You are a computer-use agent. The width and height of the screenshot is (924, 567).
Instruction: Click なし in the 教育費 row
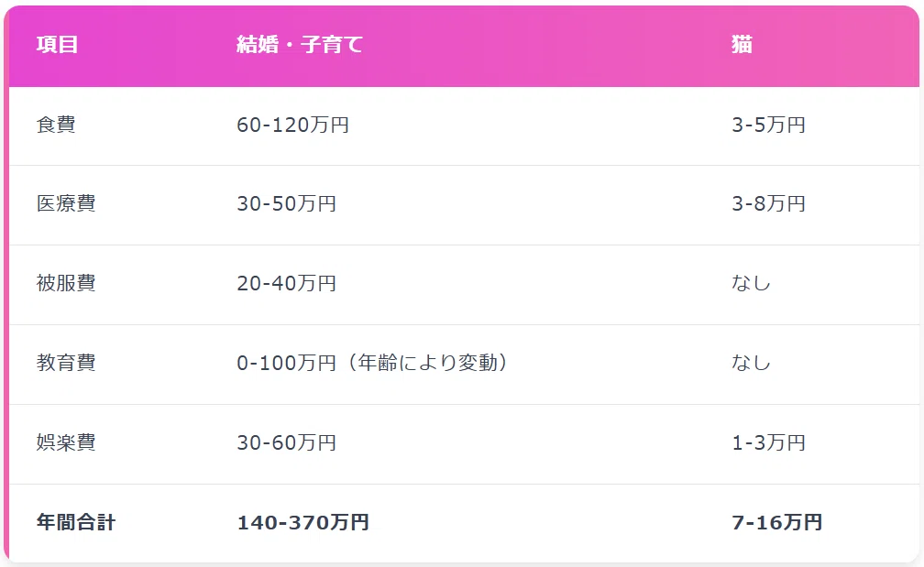(x=751, y=363)
